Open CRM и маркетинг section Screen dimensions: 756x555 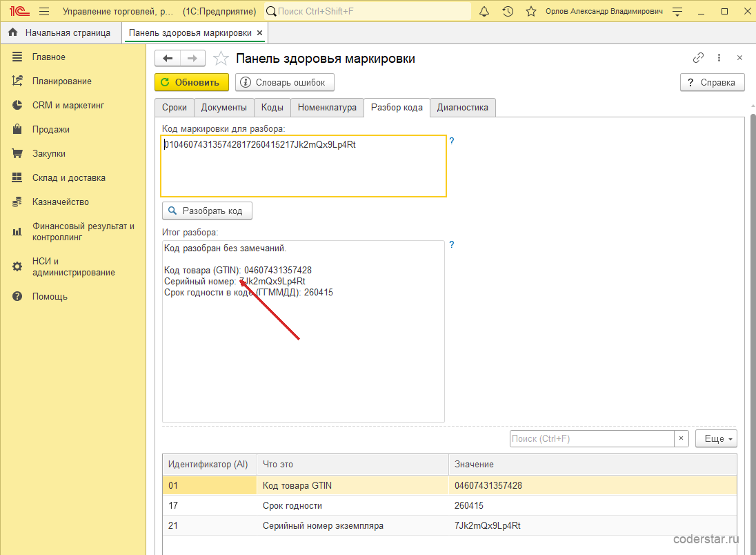coord(72,105)
